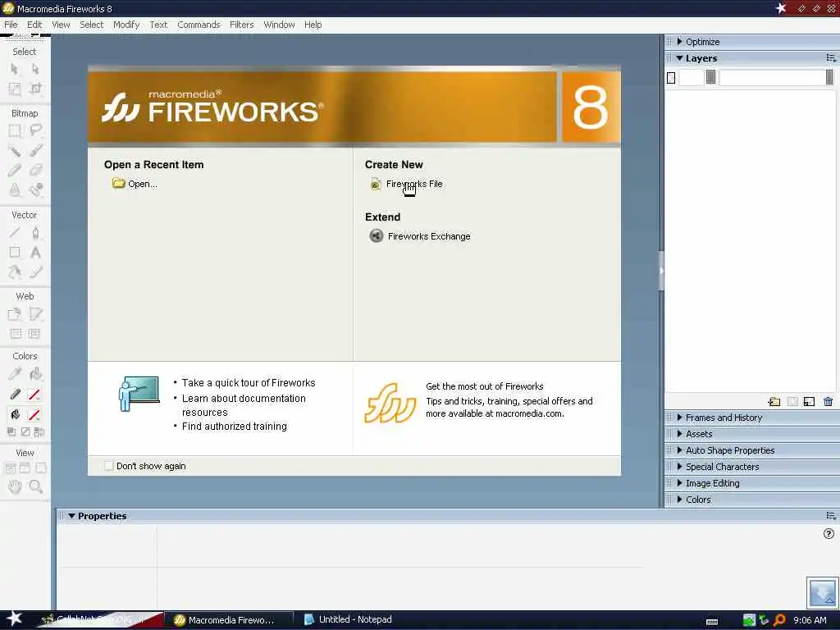Select the Brush tool
The width and height of the screenshot is (840, 630).
(x=35, y=151)
